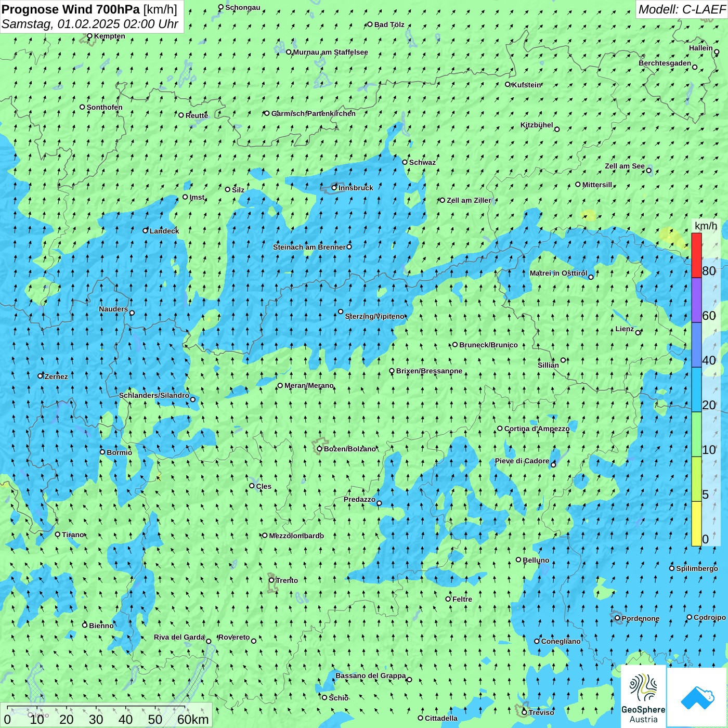This screenshot has width=728, height=728.
Task: Click the Riva del Garda label
Action: pos(179,637)
